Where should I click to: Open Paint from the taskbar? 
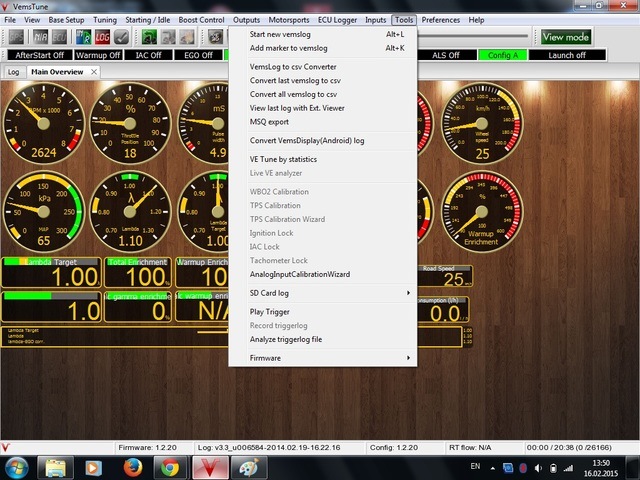(249, 468)
